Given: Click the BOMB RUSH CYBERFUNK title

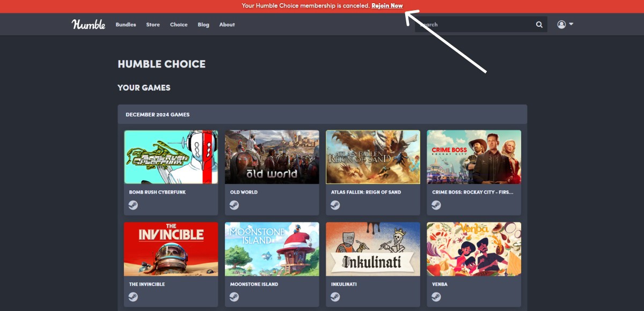Looking at the screenshot, I should (x=157, y=192).
